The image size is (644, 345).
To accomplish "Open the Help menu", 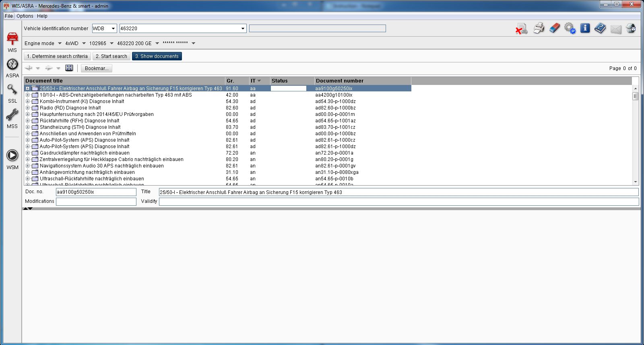I will coord(42,16).
